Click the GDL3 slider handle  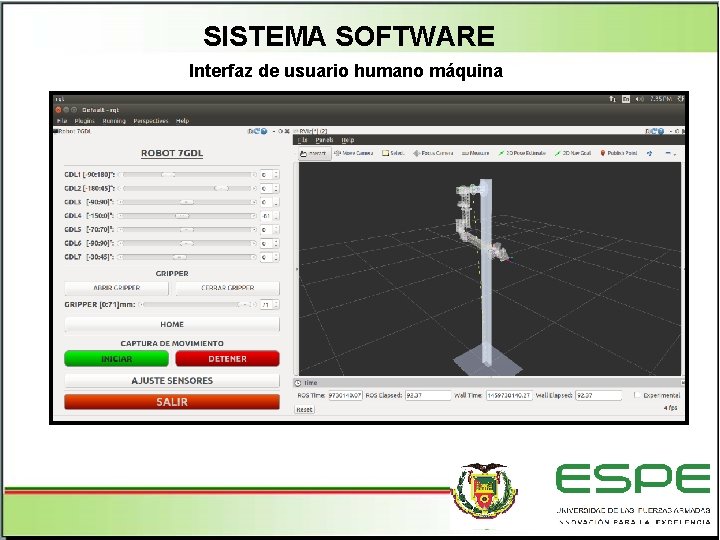click(x=186, y=202)
